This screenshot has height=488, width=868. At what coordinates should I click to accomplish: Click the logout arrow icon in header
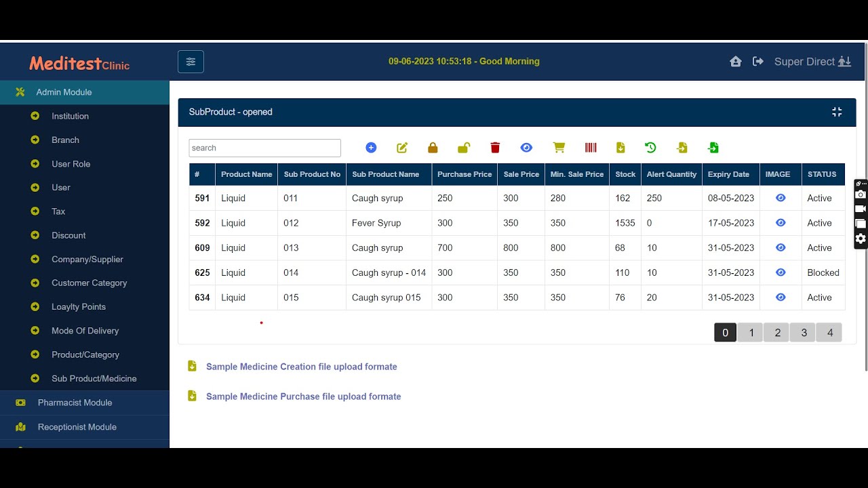758,62
